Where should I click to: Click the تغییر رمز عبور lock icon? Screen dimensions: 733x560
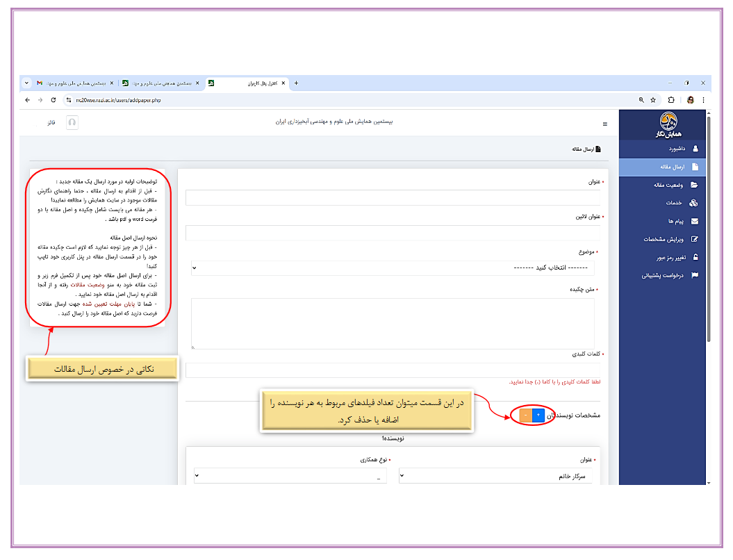pos(694,257)
